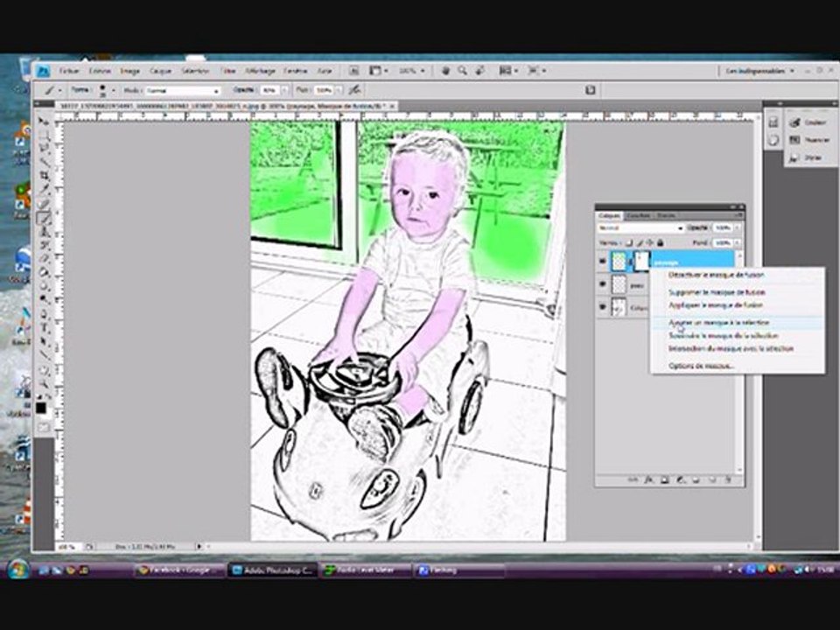The width and height of the screenshot is (840, 630).
Task: Select the Pen tool
Action: click(x=43, y=314)
